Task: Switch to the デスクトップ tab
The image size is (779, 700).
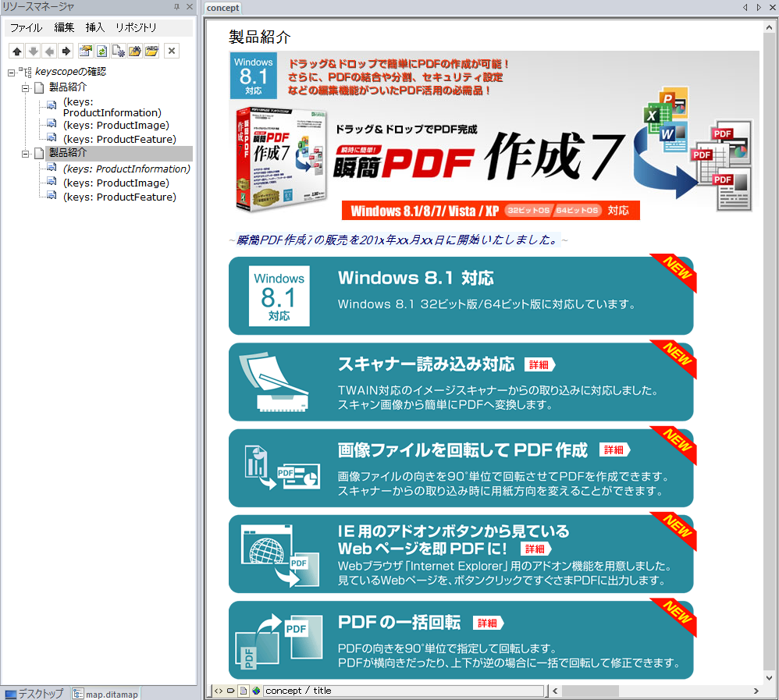Action: click(x=35, y=694)
